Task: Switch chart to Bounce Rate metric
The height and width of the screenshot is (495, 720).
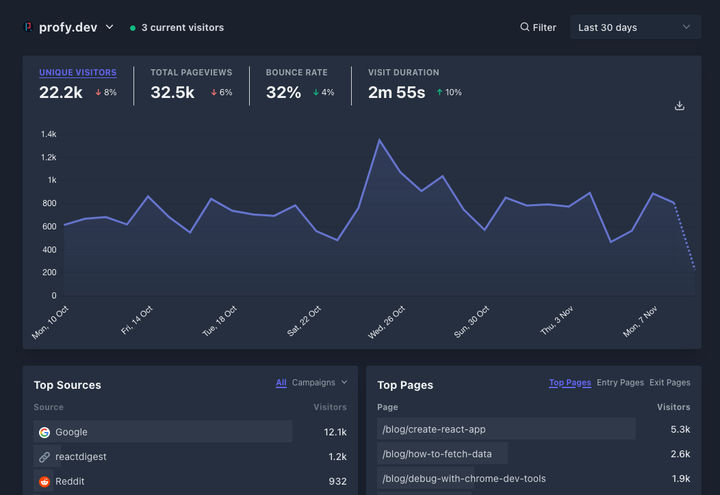Action: (296, 73)
